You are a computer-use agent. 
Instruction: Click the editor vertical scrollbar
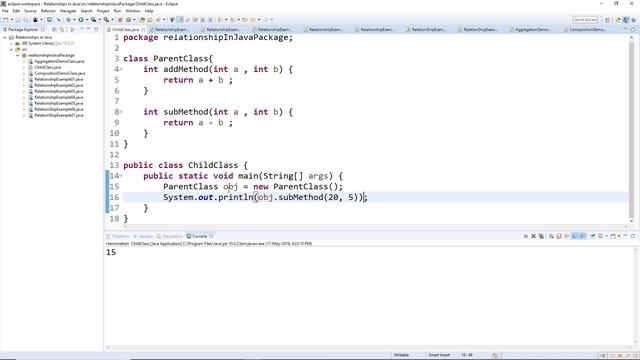[632, 129]
